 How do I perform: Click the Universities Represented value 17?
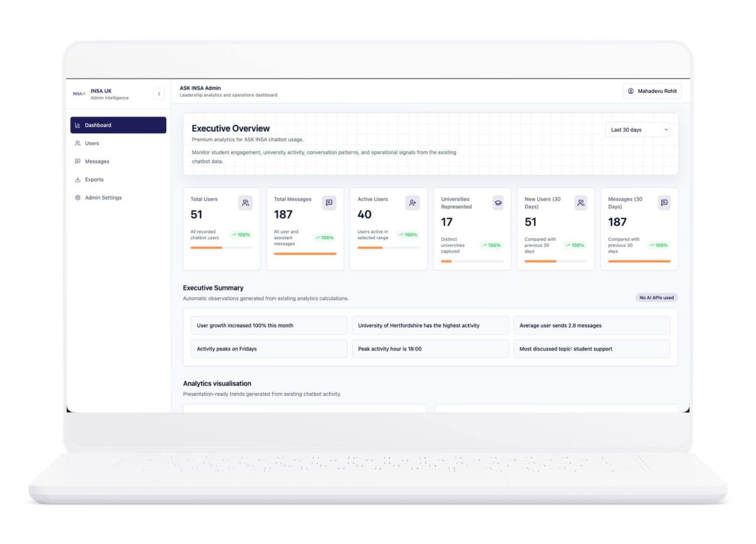point(447,222)
